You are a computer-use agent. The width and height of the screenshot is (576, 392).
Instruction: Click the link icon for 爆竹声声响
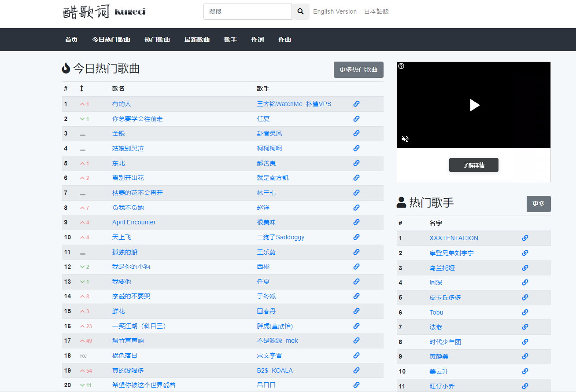(x=357, y=341)
